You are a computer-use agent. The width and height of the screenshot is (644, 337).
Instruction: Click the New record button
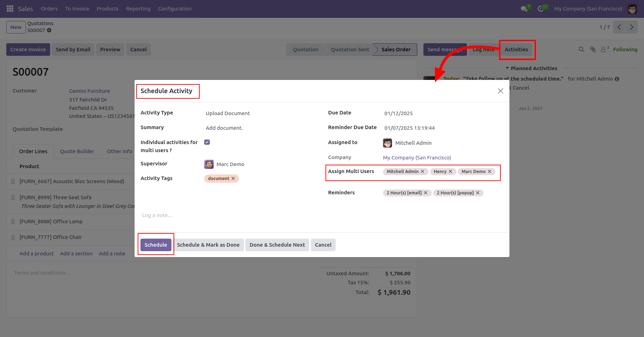click(16, 27)
